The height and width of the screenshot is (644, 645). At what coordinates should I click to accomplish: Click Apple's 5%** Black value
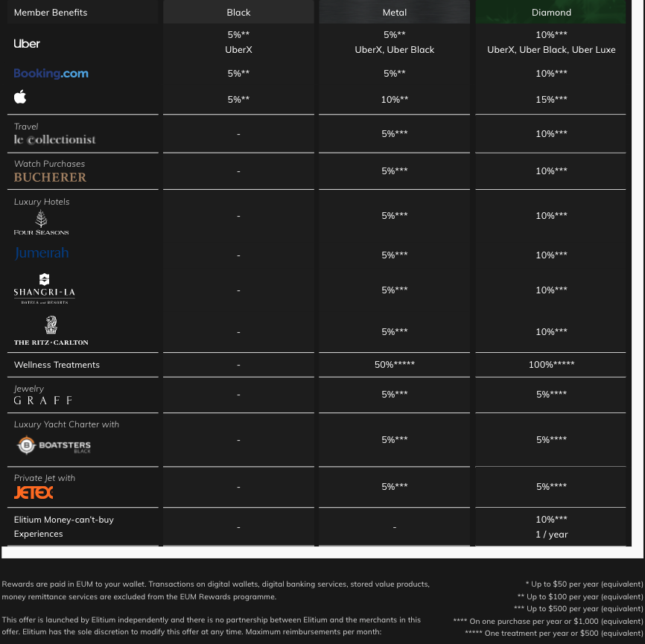238,100
